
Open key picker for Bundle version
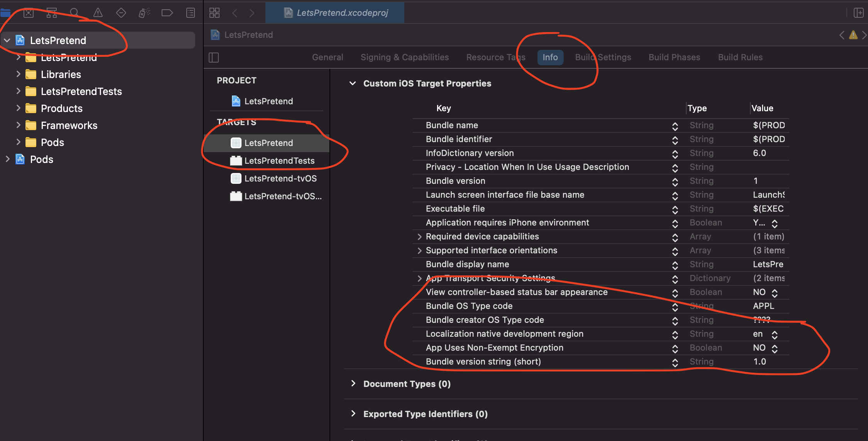[675, 181]
